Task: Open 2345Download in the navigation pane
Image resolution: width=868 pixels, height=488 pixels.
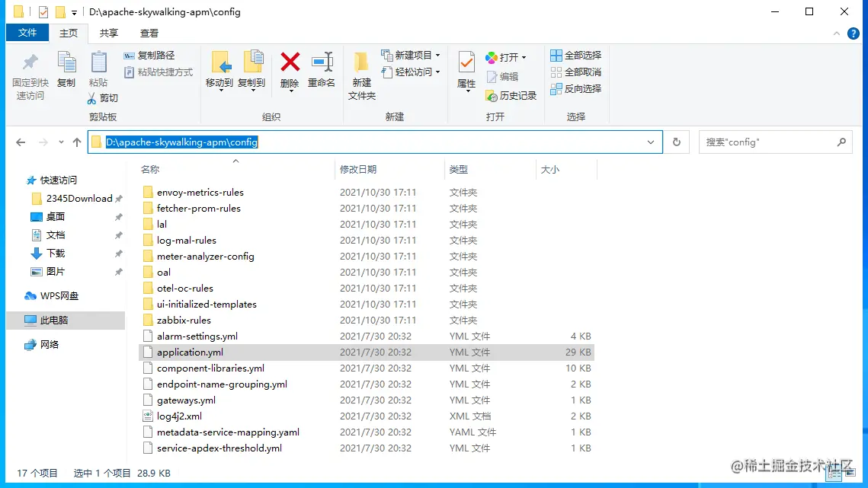Action: pyautogui.click(x=72, y=199)
